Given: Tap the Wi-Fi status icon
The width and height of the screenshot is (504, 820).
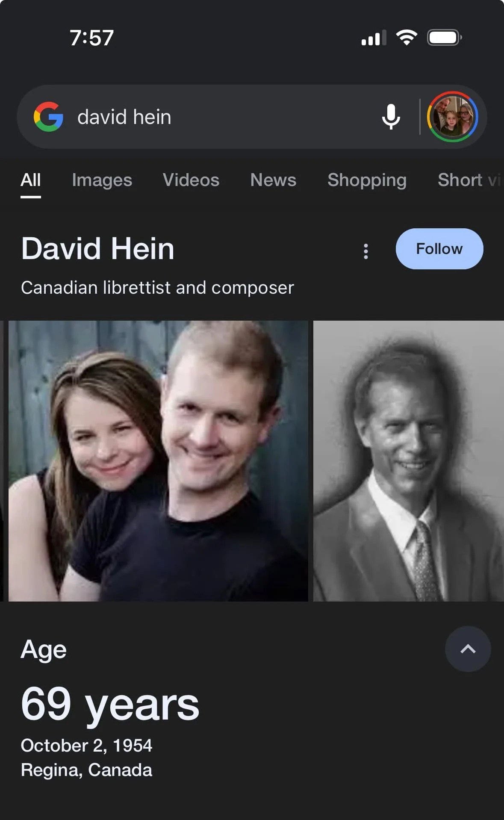Looking at the screenshot, I should click(407, 38).
